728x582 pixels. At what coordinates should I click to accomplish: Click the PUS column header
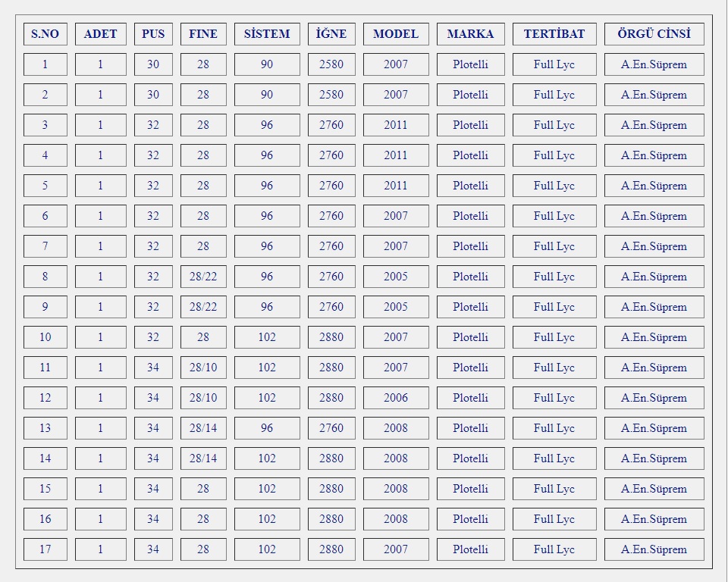click(x=153, y=34)
